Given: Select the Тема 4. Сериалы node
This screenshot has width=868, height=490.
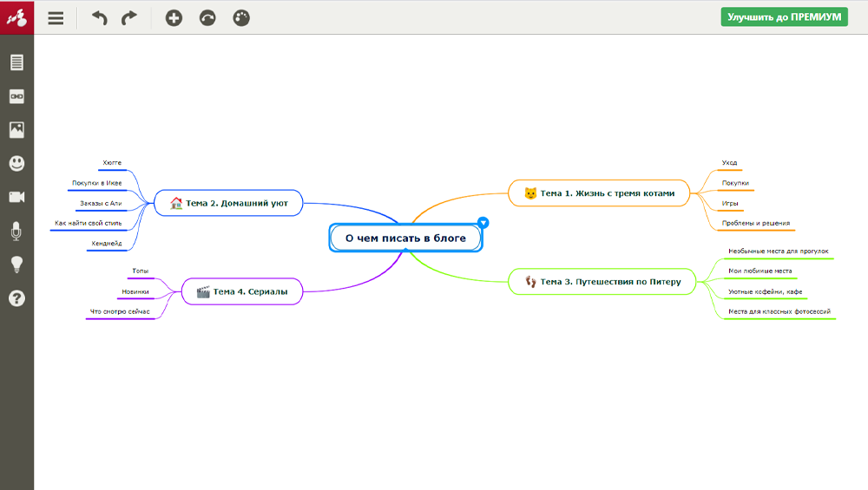Looking at the screenshot, I should point(241,291).
